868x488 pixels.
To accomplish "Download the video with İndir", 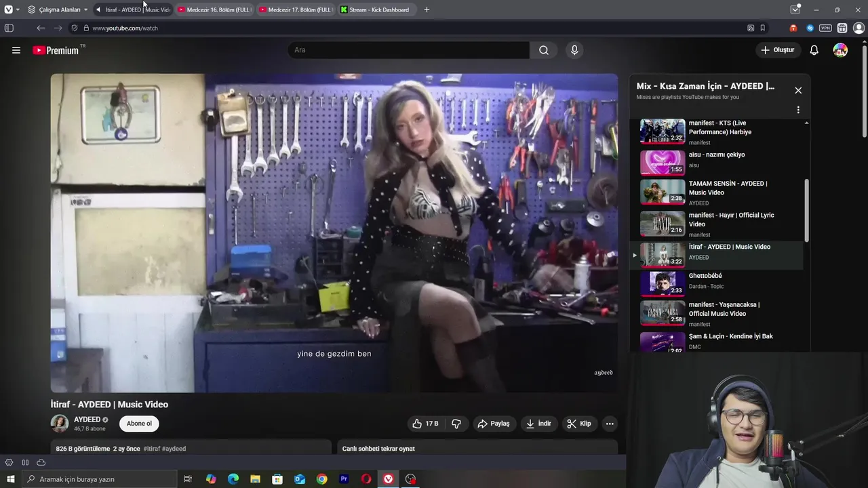I will (x=538, y=424).
